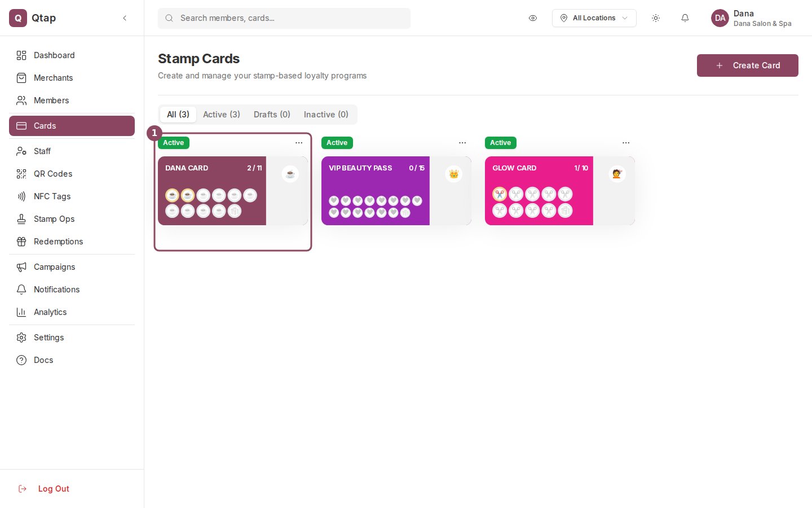Screen dimensions: 812x508
Task: Click the Members people icon
Action: click(x=21, y=100)
